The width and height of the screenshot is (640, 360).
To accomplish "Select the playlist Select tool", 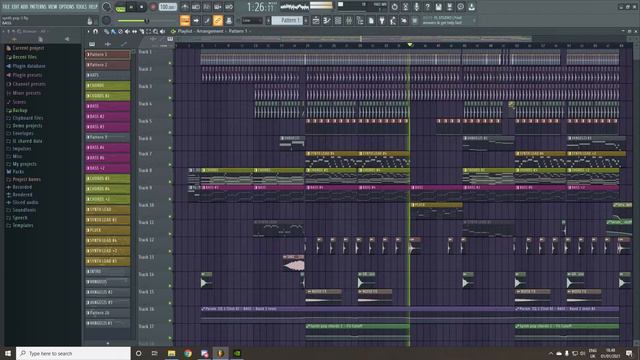I will [148, 31].
